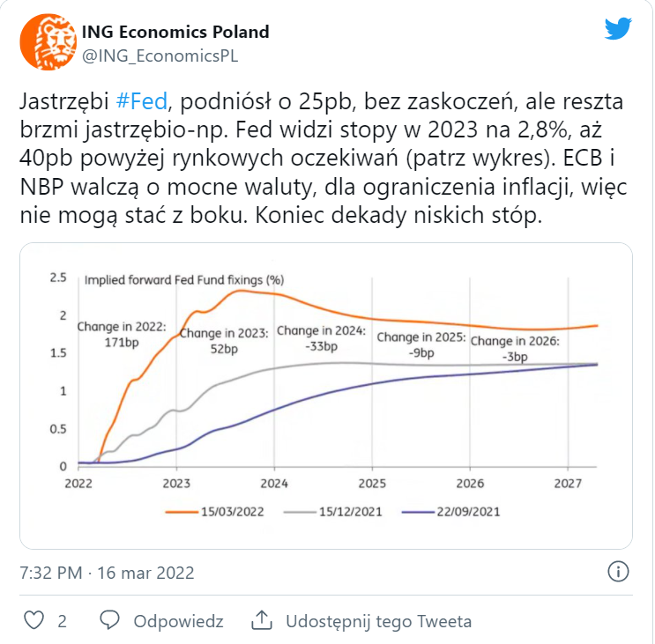Open the ING Economics Poland lion avatar

tap(48, 41)
